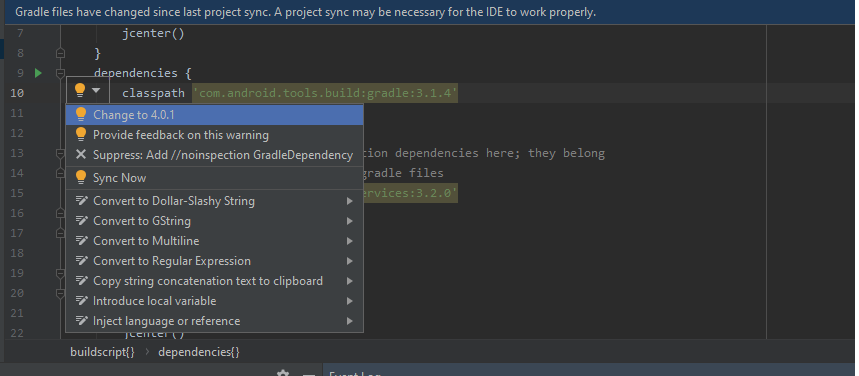Viewport: 859px width, 376px height.
Task: Click the Gradle files changed notification banner
Action: (x=430, y=12)
